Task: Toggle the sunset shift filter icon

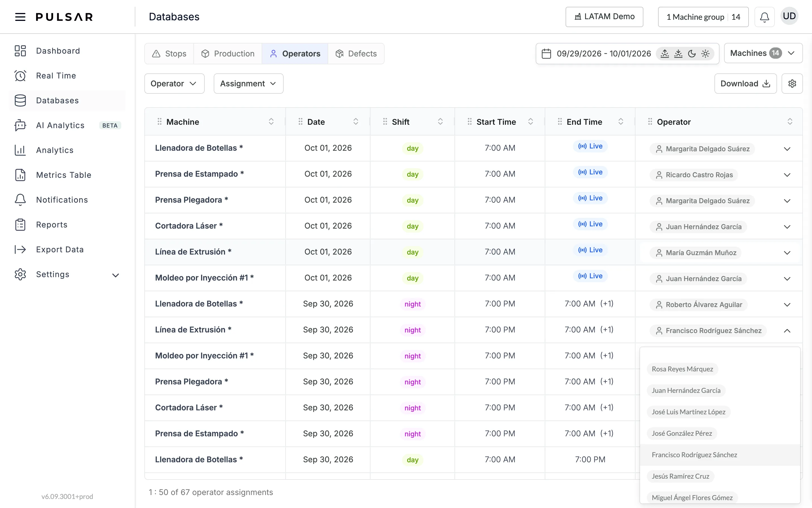Action: 678,53
